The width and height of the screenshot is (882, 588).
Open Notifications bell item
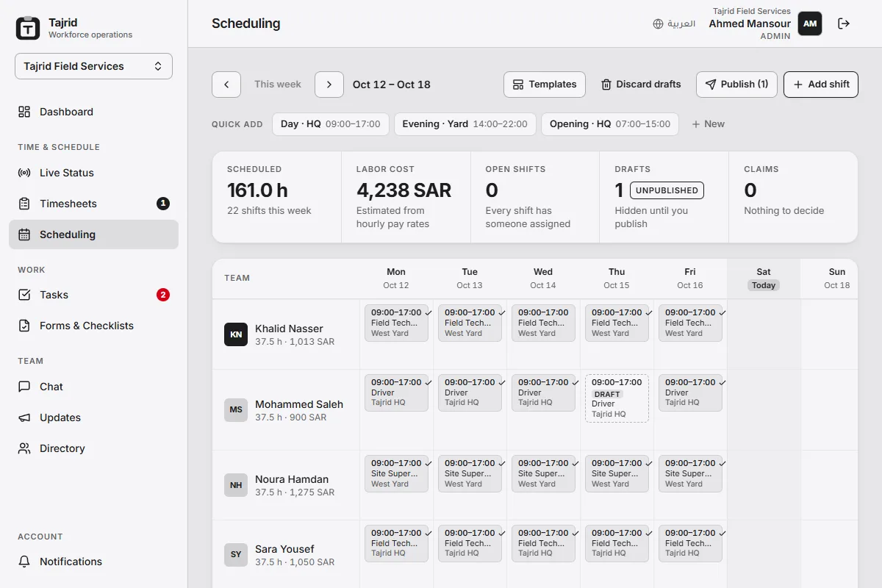[x=93, y=562]
